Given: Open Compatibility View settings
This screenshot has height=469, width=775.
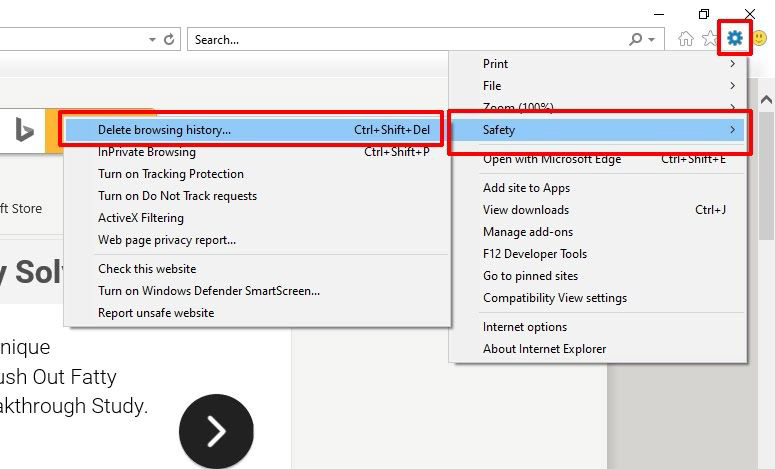Looking at the screenshot, I should click(598, 298).
